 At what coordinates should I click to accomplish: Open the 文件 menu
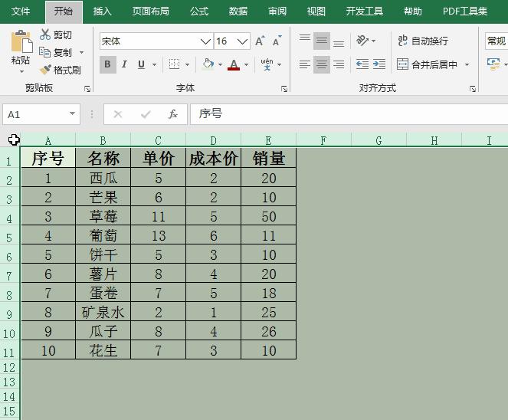(x=21, y=11)
